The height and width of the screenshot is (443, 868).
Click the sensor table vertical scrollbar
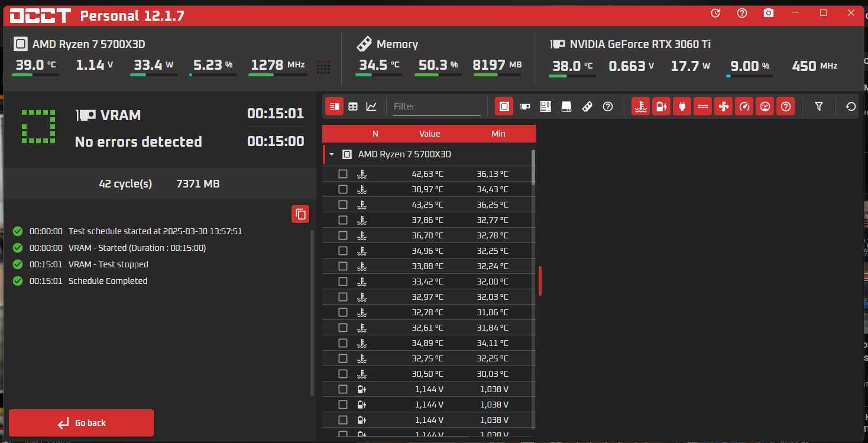tap(533, 167)
